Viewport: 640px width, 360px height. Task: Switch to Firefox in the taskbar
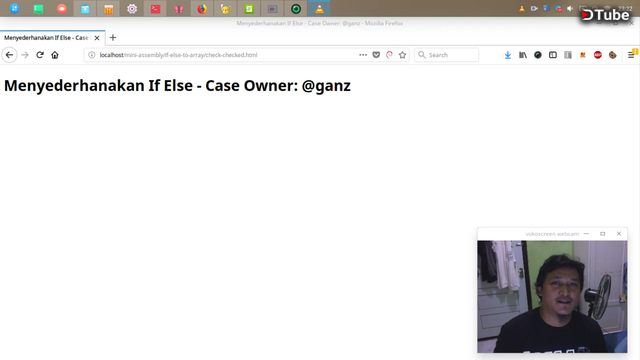point(202,9)
